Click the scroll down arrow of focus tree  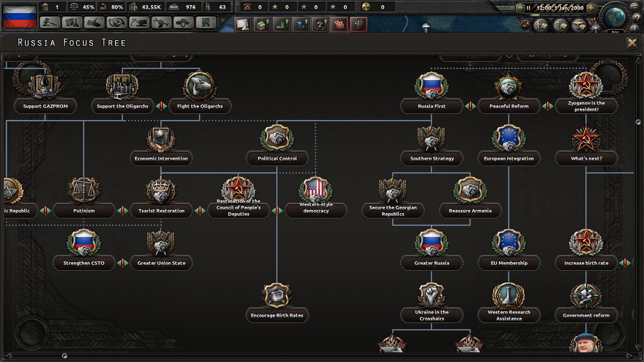638,348
